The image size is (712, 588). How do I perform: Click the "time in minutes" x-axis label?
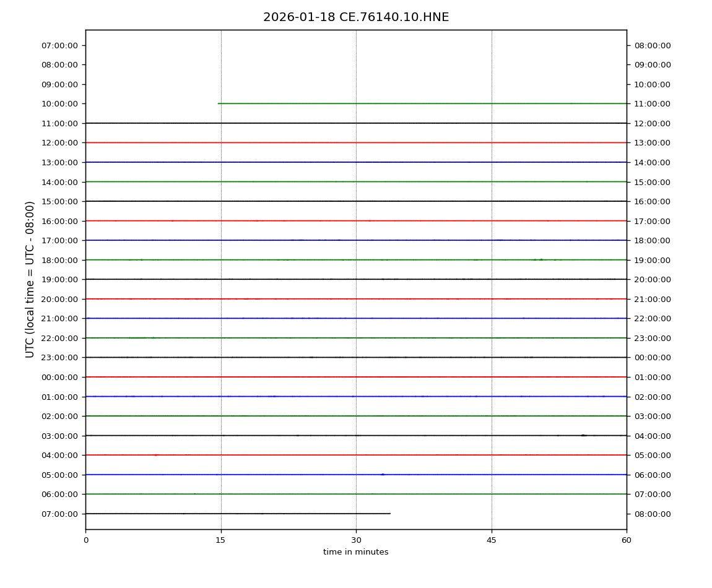356,552
